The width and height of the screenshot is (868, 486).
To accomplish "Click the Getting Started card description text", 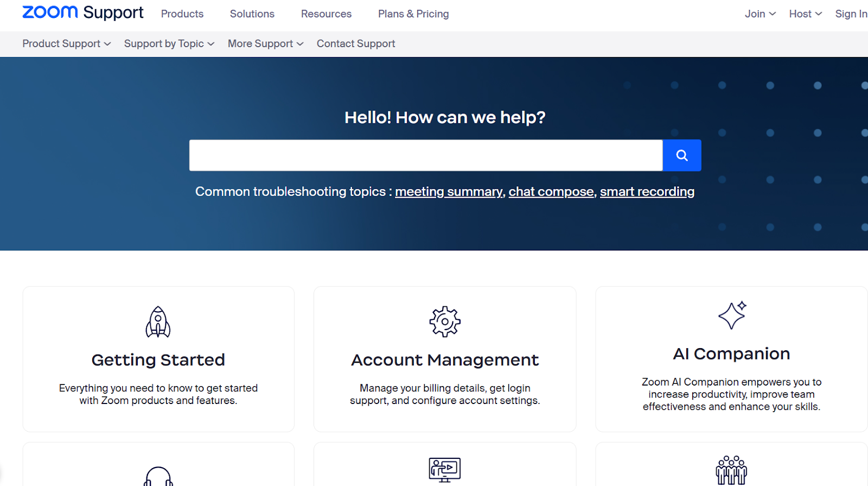I will pyautogui.click(x=158, y=394).
